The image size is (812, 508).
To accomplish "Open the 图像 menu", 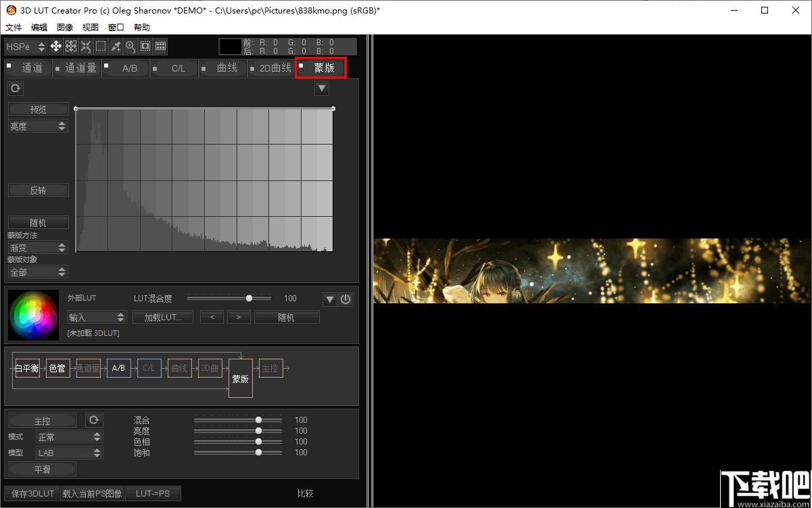I will tap(65, 28).
